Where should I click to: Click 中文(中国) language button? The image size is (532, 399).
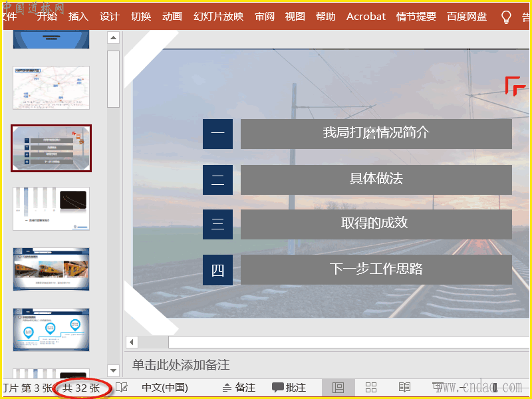165,387
